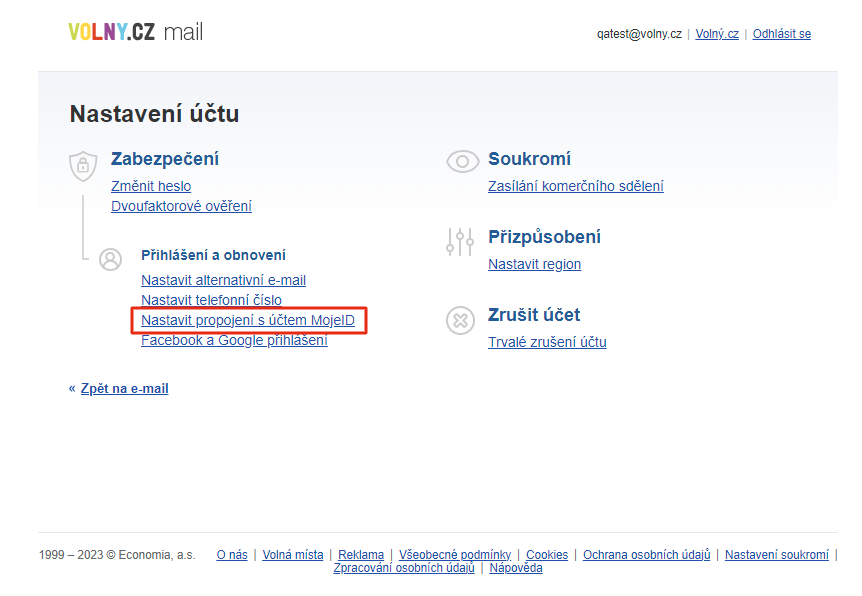862x596 pixels.
Task: Open Nastavit region link
Action: 534,264
